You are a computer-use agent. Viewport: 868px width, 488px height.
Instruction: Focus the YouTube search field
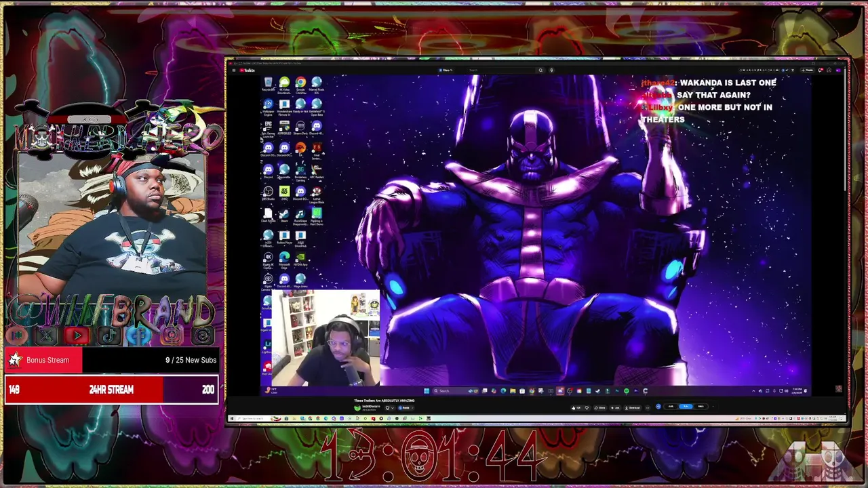tap(502, 70)
